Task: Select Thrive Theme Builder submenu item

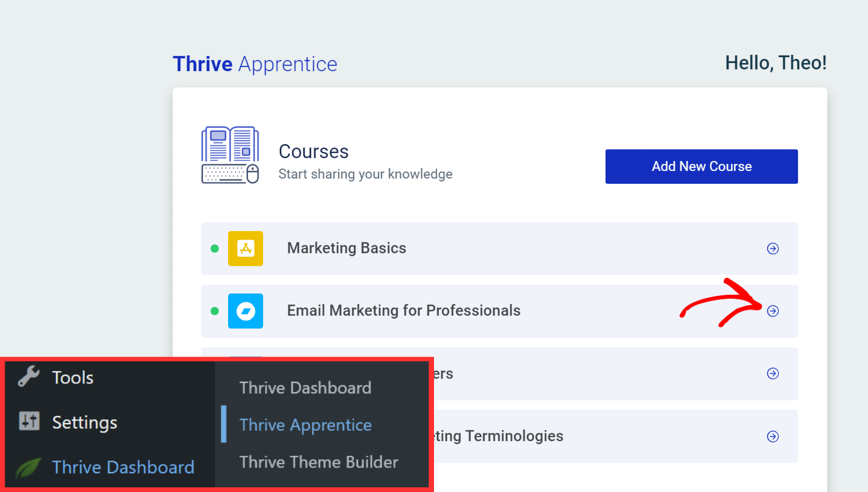Action: [318, 462]
